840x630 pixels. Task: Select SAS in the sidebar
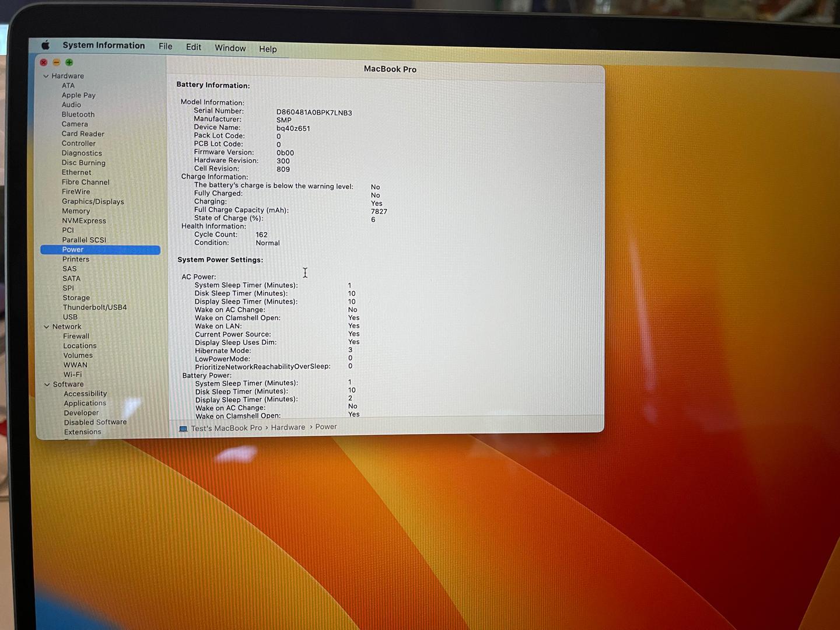(70, 269)
